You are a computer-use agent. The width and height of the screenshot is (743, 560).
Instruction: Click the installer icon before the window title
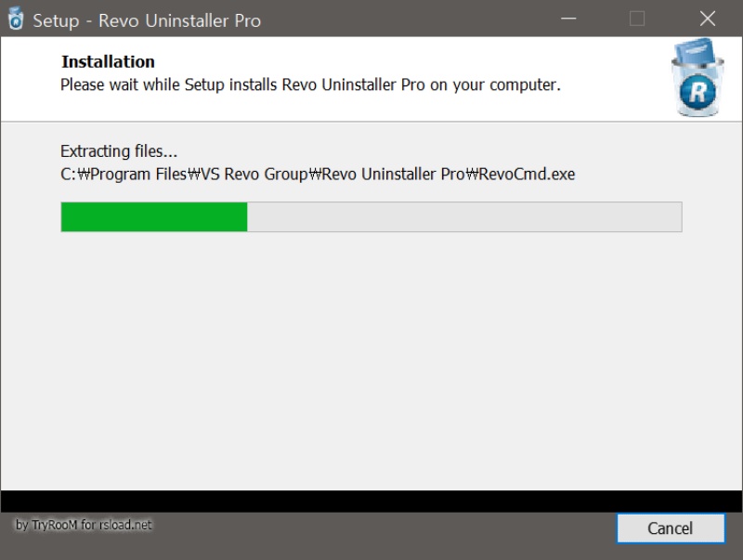pos(15,19)
